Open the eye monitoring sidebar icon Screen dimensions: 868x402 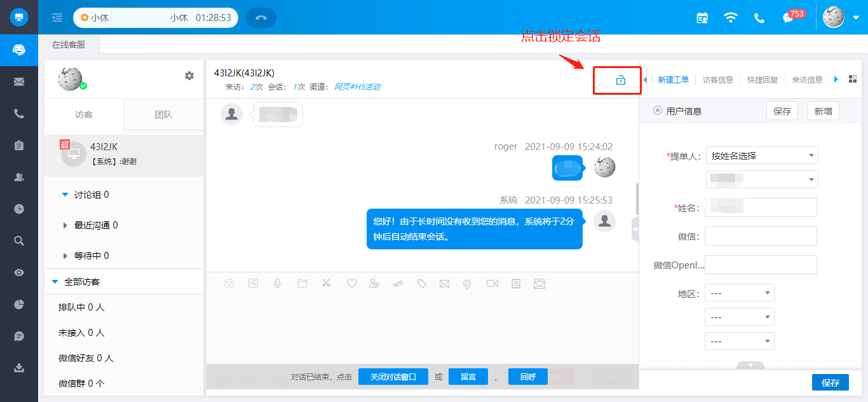pos(19,272)
